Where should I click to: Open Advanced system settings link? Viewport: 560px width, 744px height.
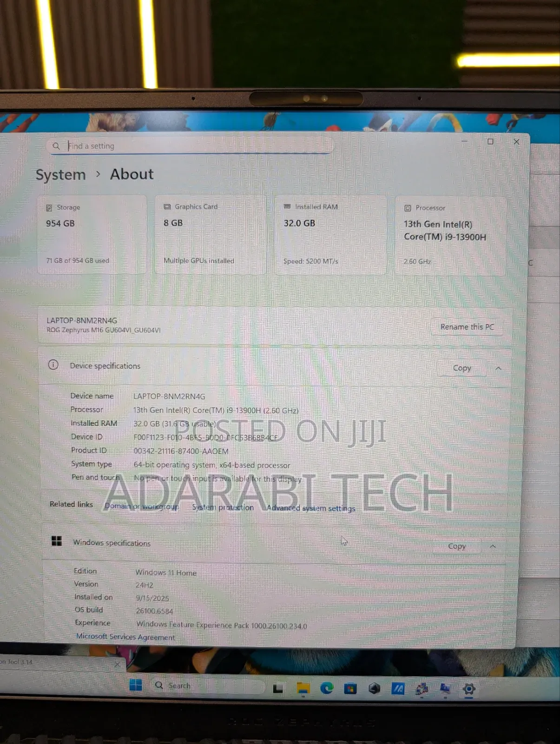click(x=311, y=508)
